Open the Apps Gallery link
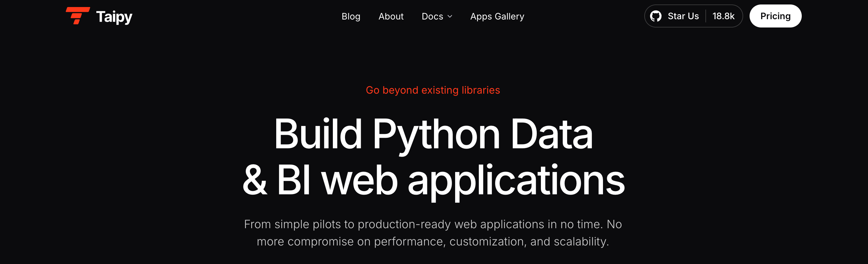 tap(497, 16)
